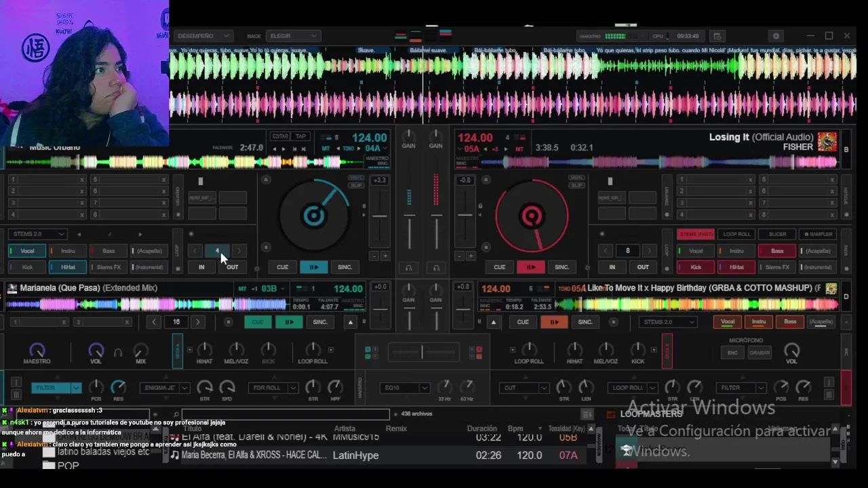Double the loop length on red deck
Image resolution: width=868 pixels, height=488 pixels.
tap(648, 251)
